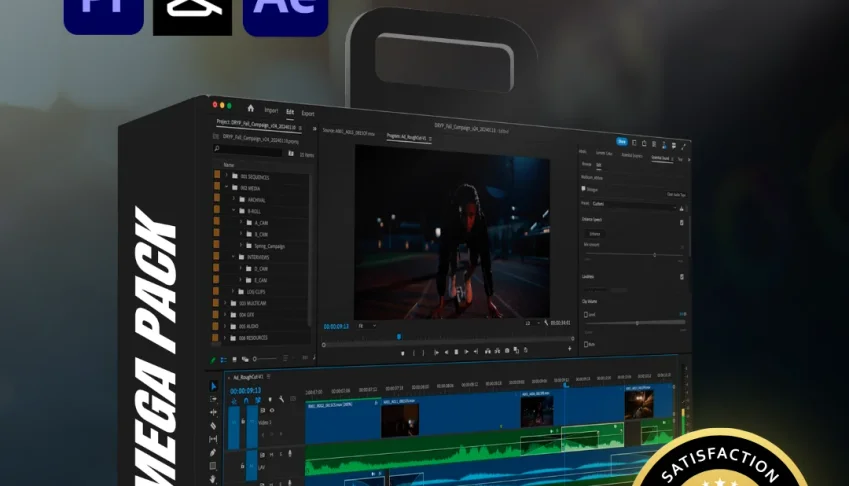This screenshot has height=486, width=849.
Task: Click the Extract button in program monitor
Action: point(497,351)
